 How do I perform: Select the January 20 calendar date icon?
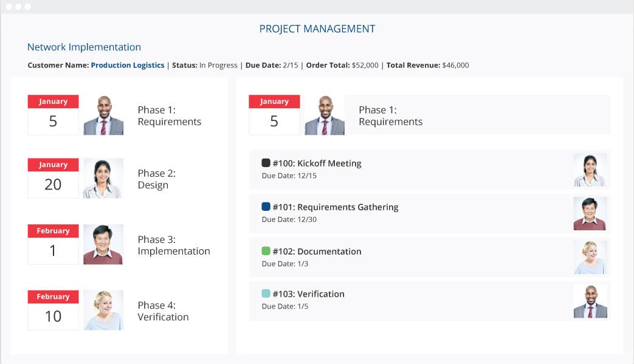pyautogui.click(x=53, y=178)
